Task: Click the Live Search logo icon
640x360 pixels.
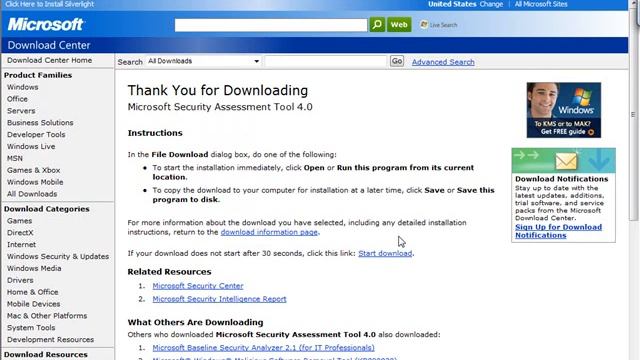Action: [424, 24]
